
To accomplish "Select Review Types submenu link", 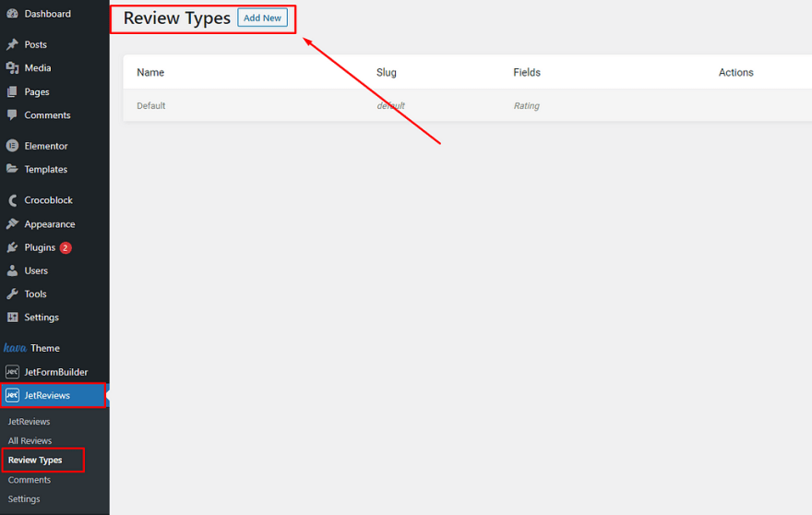I will [35, 460].
